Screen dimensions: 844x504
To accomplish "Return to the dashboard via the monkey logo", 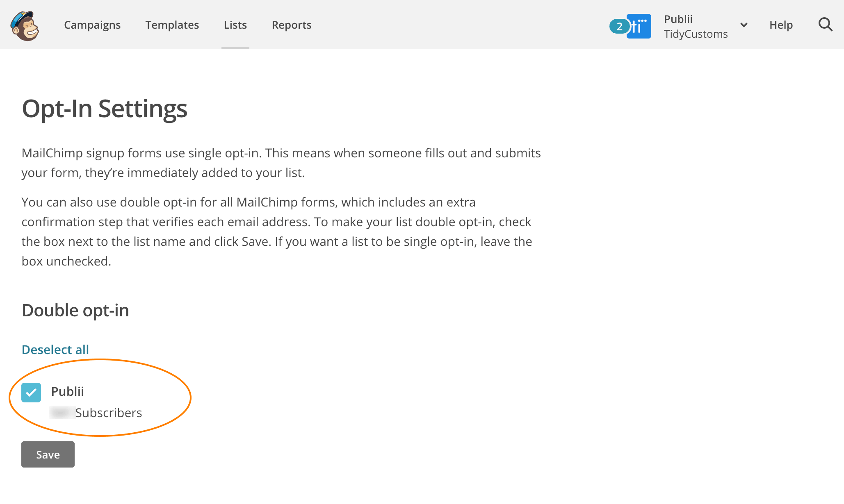I will click(x=25, y=25).
